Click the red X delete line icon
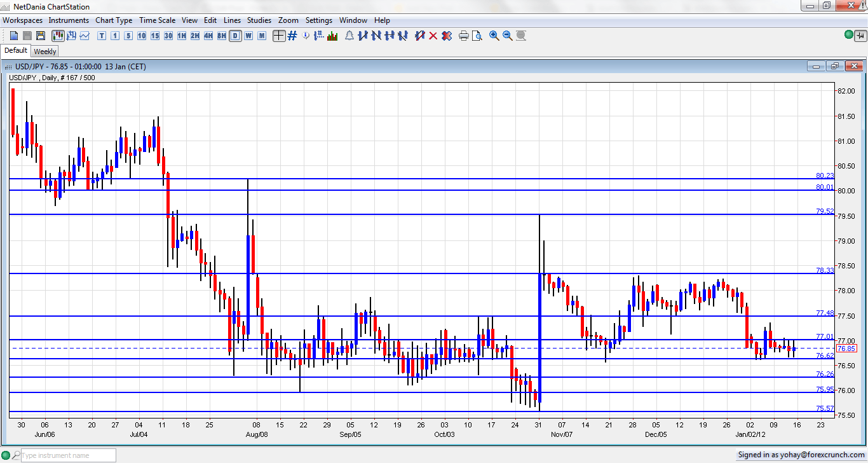Image resolution: width=868 pixels, height=463 pixels. 433,36
